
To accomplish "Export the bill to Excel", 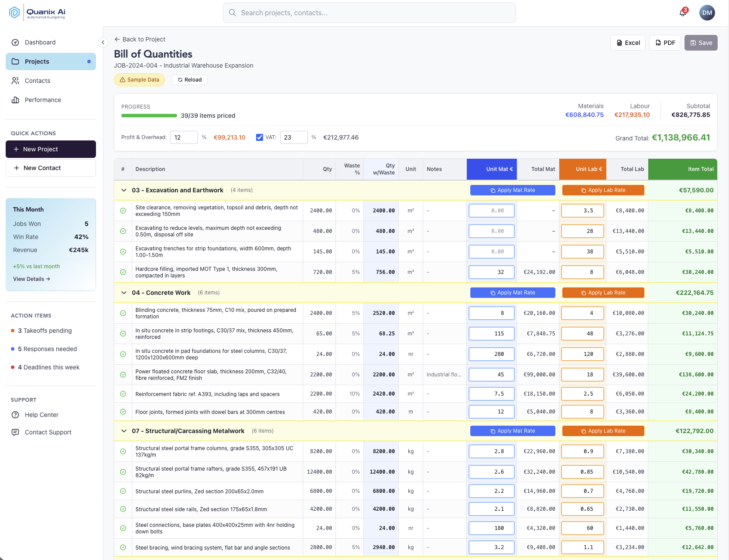I will click(627, 43).
